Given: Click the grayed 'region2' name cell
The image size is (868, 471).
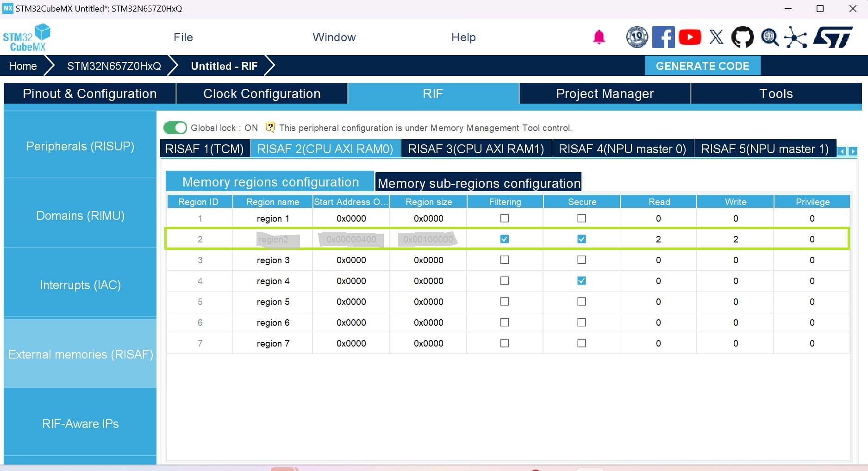Looking at the screenshot, I should tap(273, 239).
